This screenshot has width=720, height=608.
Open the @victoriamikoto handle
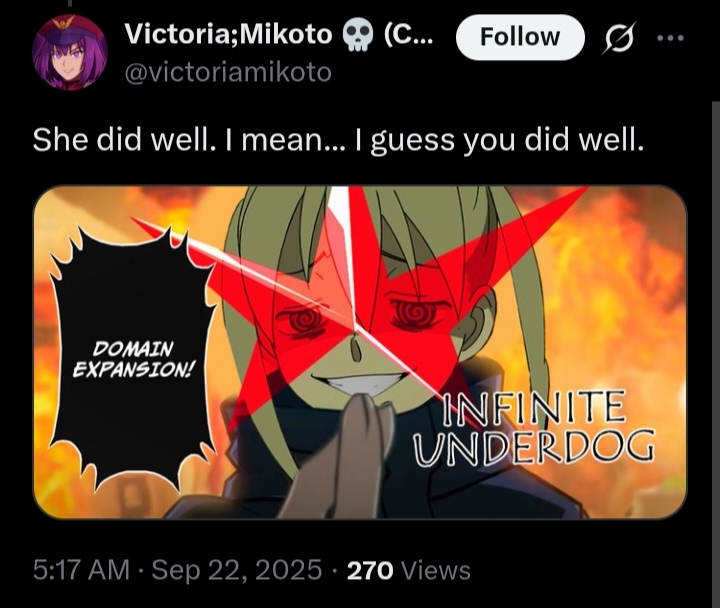(228, 73)
